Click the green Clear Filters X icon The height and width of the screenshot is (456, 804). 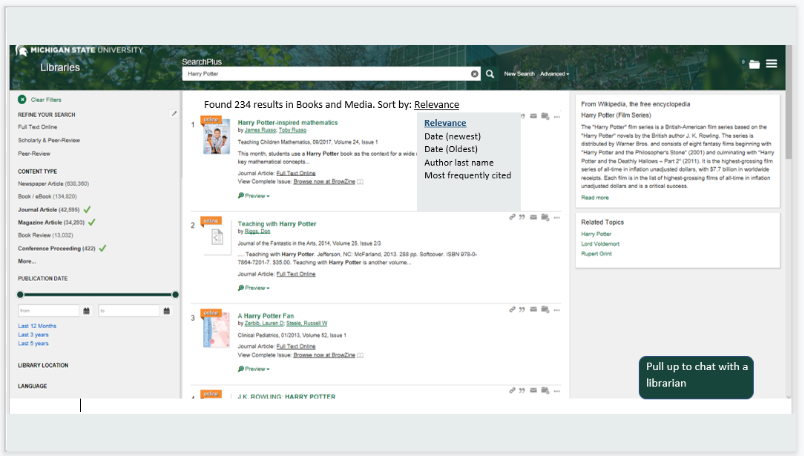click(22, 100)
